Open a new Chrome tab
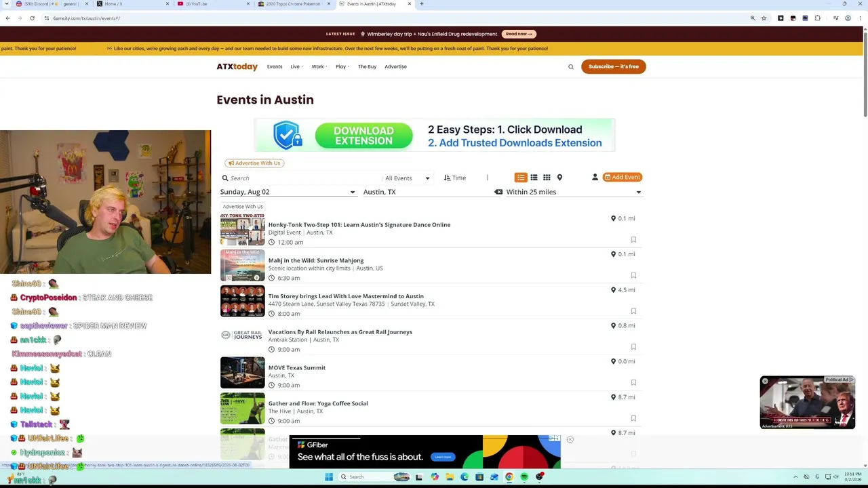 click(422, 4)
